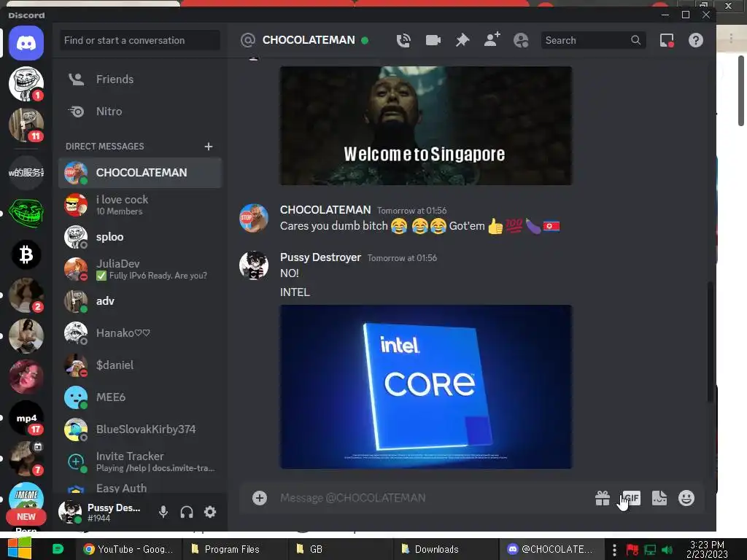Open the Bitcoin server icon
Screen dimensions: 747x560
26,254
